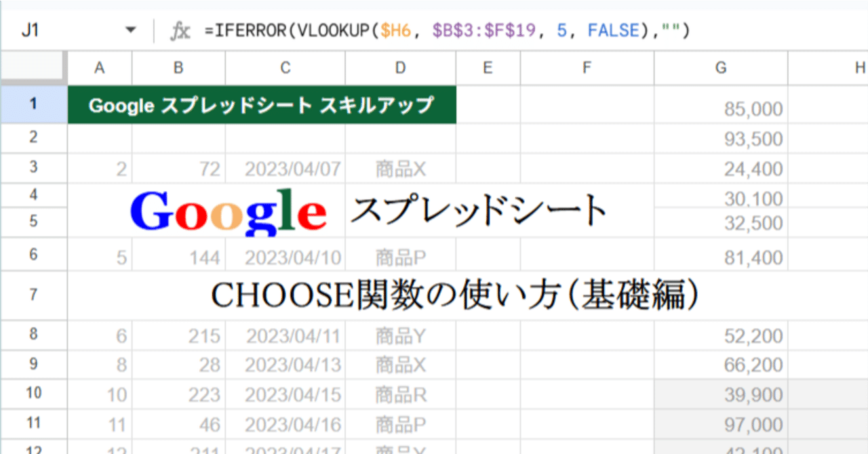Select cell D3 containing 商品X
This screenshot has width=868, height=454.
pyautogui.click(x=400, y=169)
